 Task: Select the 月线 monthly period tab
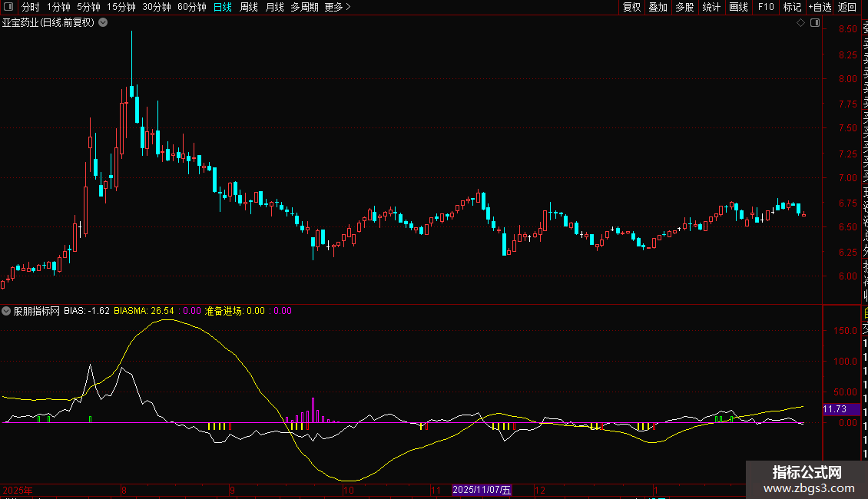pos(274,7)
